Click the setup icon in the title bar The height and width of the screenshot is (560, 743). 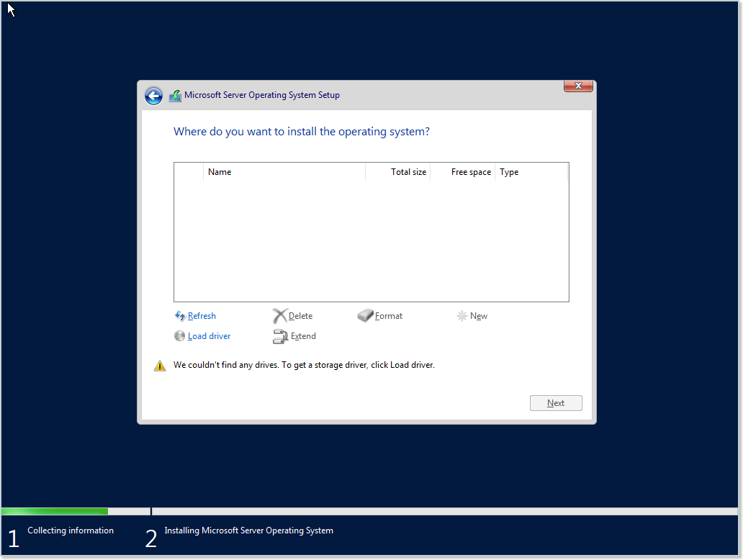[175, 94]
